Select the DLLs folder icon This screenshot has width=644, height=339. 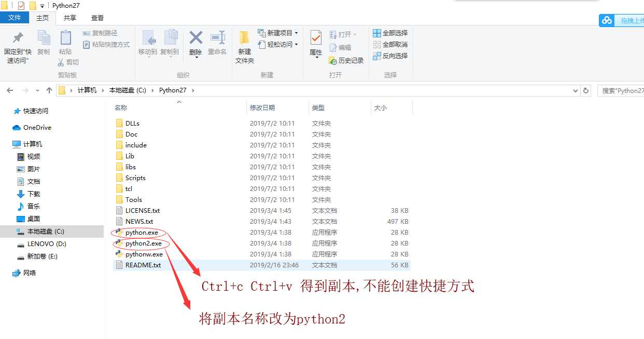click(x=119, y=124)
